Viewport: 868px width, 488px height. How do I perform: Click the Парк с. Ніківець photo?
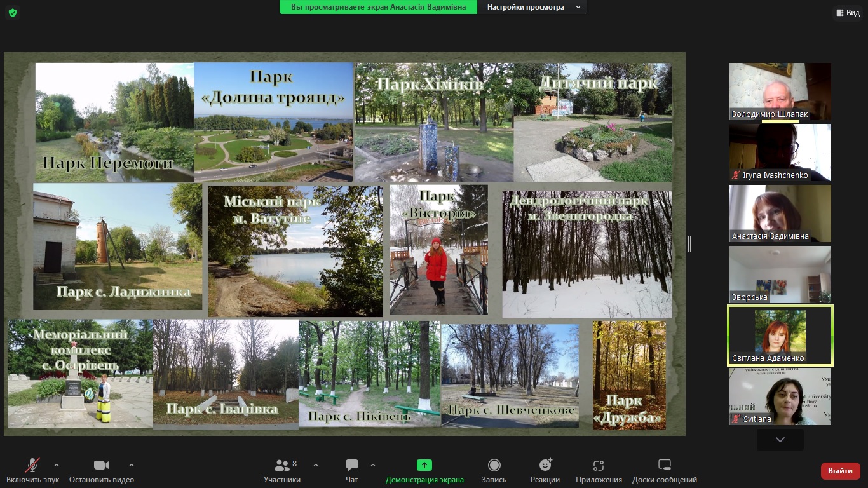[369, 373]
